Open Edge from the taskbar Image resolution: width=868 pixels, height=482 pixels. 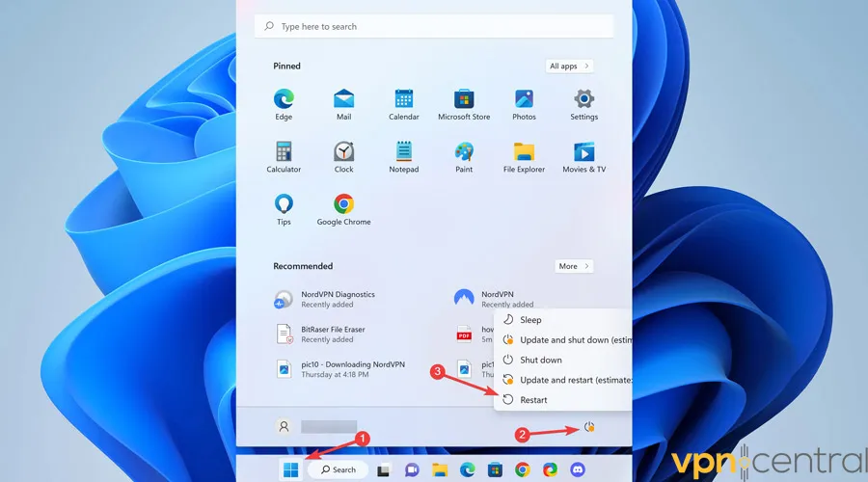(x=467, y=469)
